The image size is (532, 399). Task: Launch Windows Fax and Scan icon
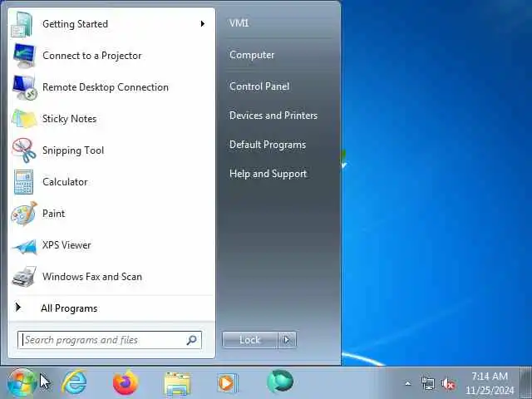click(x=24, y=277)
